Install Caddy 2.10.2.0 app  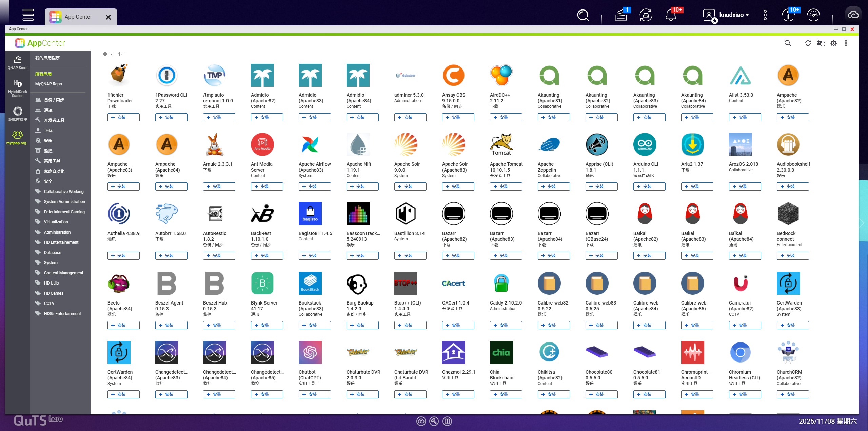(x=506, y=325)
